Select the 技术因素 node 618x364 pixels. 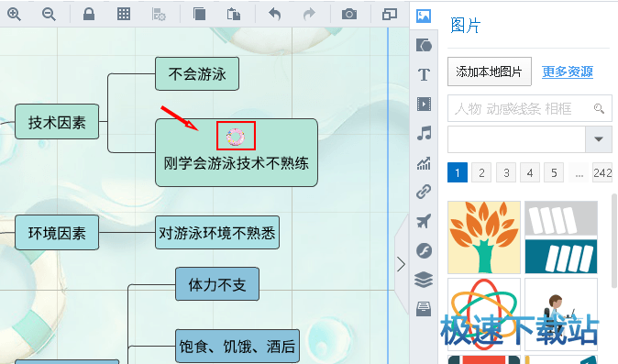tap(57, 122)
